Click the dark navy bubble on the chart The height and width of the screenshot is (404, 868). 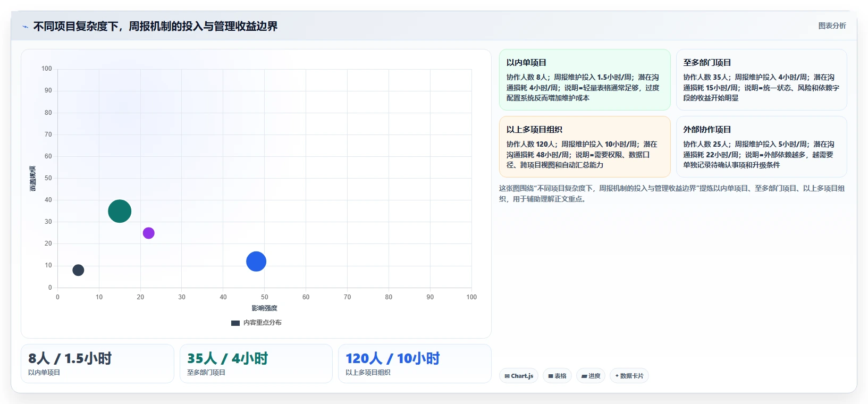coord(78,270)
